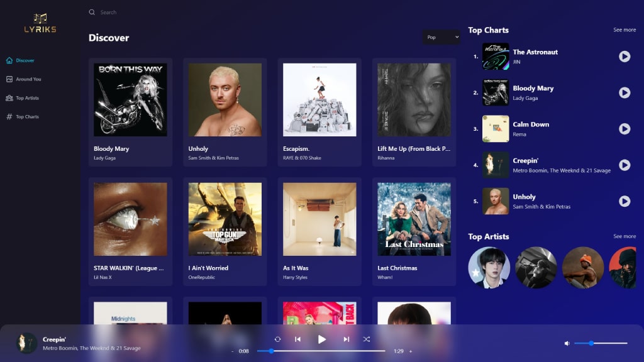Play Creepin' from Top Charts
This screenshot has height=362, width=644.
pos(625,165)
